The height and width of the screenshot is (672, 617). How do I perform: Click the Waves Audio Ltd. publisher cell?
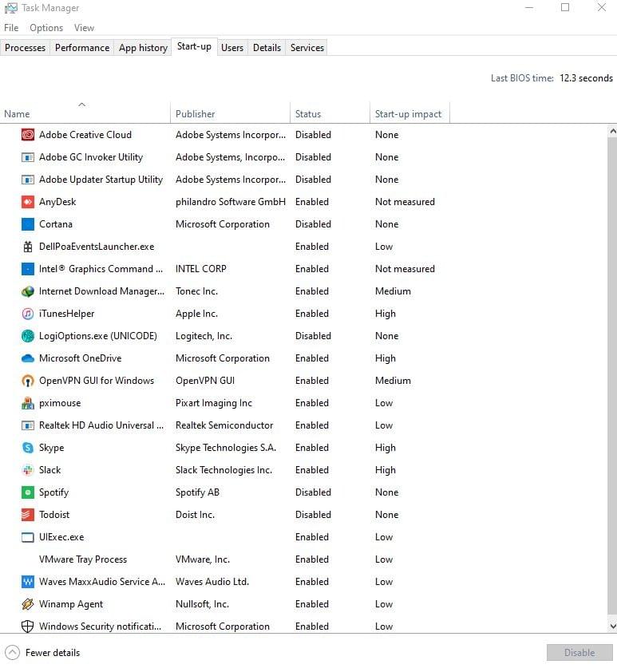[212, 582]
